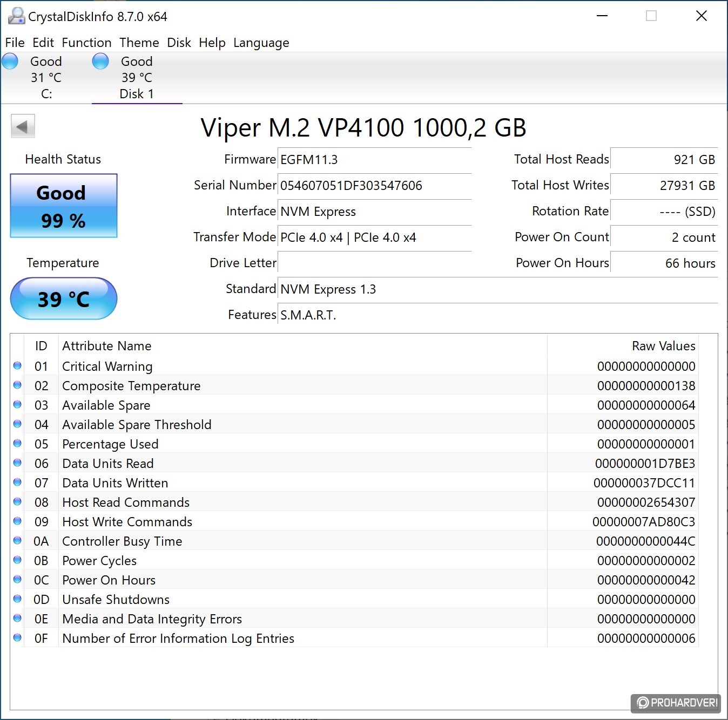Image resolution: width=728 pixels, height=720 pixels.
Task: Click the Raw Values column header
Action: (664, 346)
